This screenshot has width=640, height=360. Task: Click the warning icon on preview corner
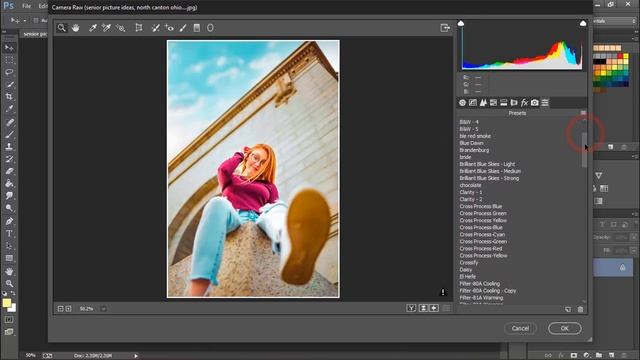443,292
